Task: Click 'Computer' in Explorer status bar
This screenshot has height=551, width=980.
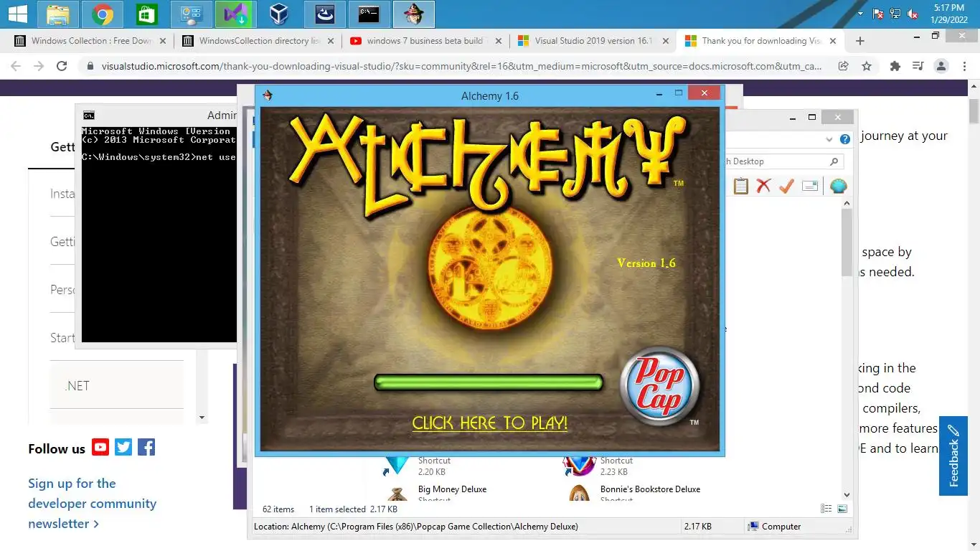Action: [x=775, y=526]
